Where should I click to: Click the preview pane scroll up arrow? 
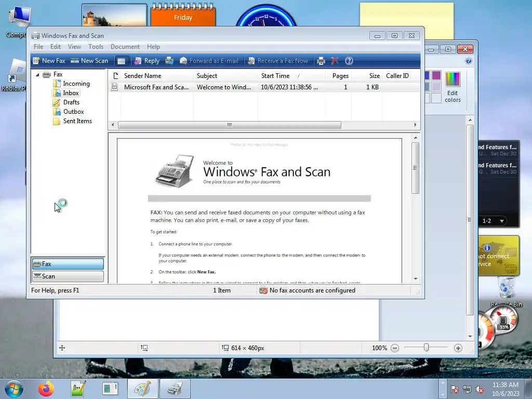(x=416, y=138)
